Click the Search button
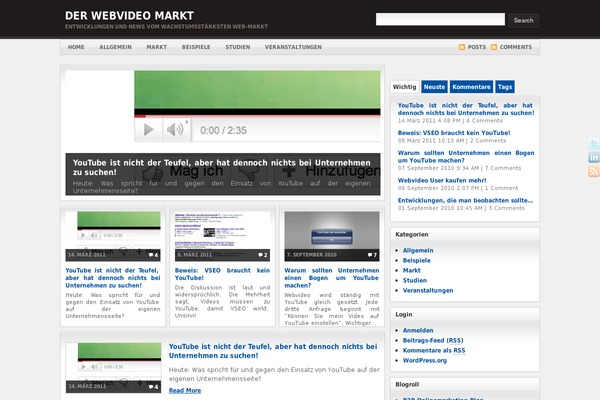Image resolution: width=600 pixels, height=400 pixels. 523,20
